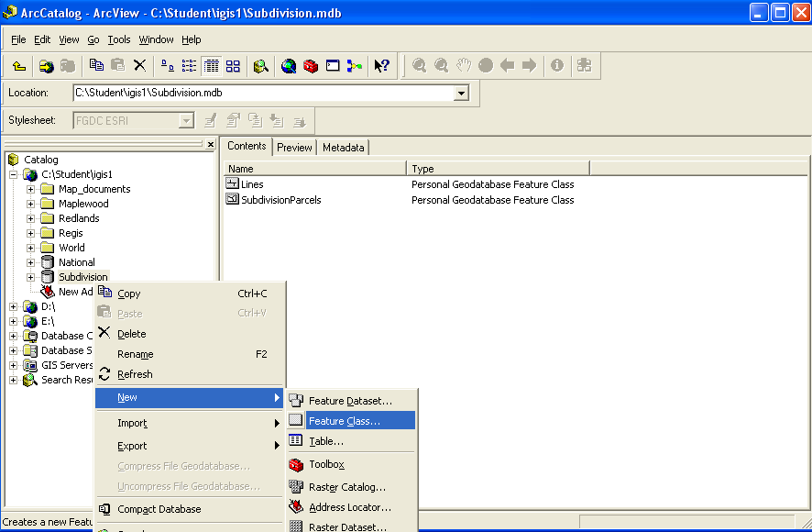Click the Connect to Folder icon
The height and width of the screenshot is (532, 812).
[x=46, y=66]
